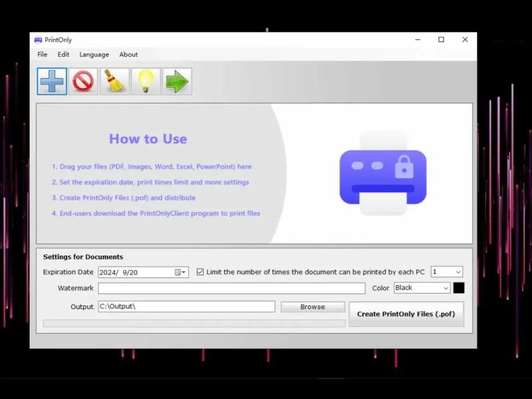Viewport: 532px width, 399px height.
Task: Click the broom Clear list icon
Action: pos(114,81)
